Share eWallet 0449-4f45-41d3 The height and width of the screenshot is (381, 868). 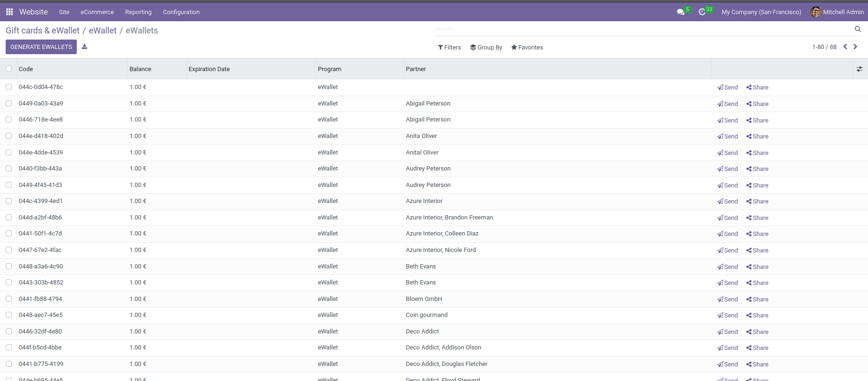pos(757,186)
